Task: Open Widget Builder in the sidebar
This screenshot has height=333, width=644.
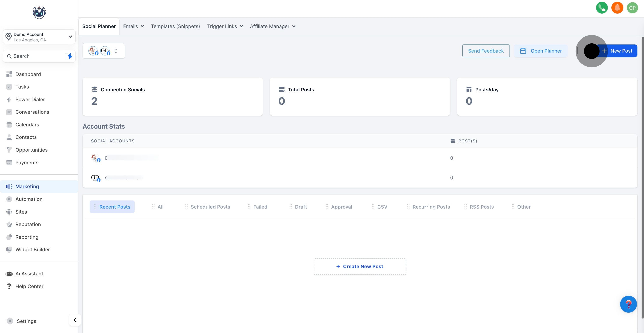Action: tap(32, 250)
